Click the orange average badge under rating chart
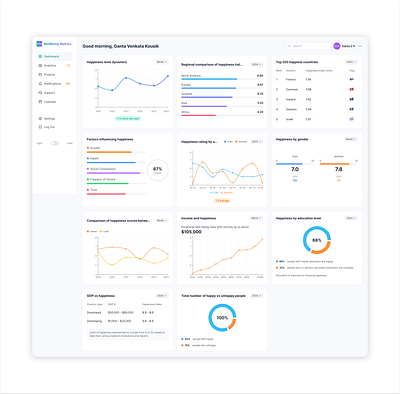The width and height of the screenshot is (400, 395). [222, 201]
